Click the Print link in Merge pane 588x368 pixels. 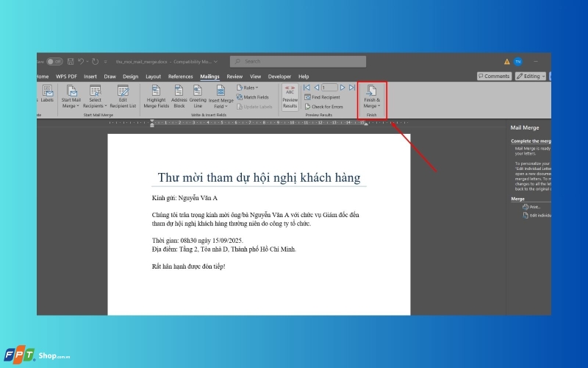tap(531, 207)
